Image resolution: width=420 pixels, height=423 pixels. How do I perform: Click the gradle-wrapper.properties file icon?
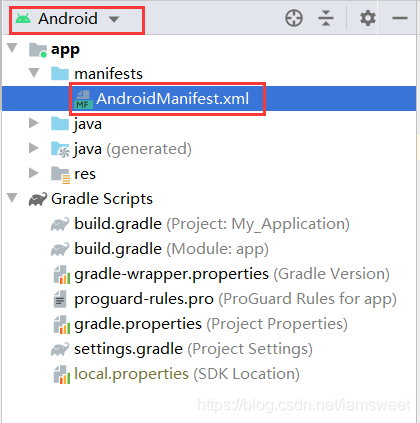[62, 275]
